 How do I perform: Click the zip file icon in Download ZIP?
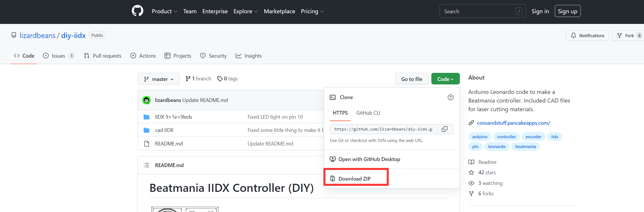(x=333, y=179)
